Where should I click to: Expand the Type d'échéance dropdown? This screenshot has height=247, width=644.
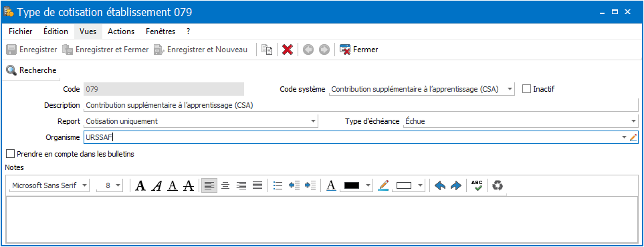[x=633, y=121]
